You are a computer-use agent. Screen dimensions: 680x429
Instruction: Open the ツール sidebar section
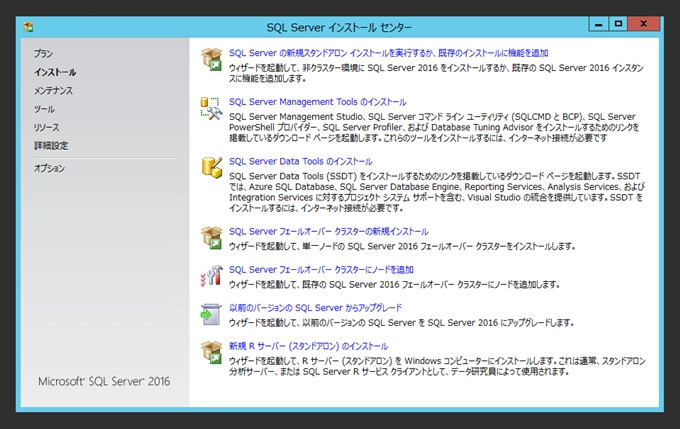pos(44,109)
